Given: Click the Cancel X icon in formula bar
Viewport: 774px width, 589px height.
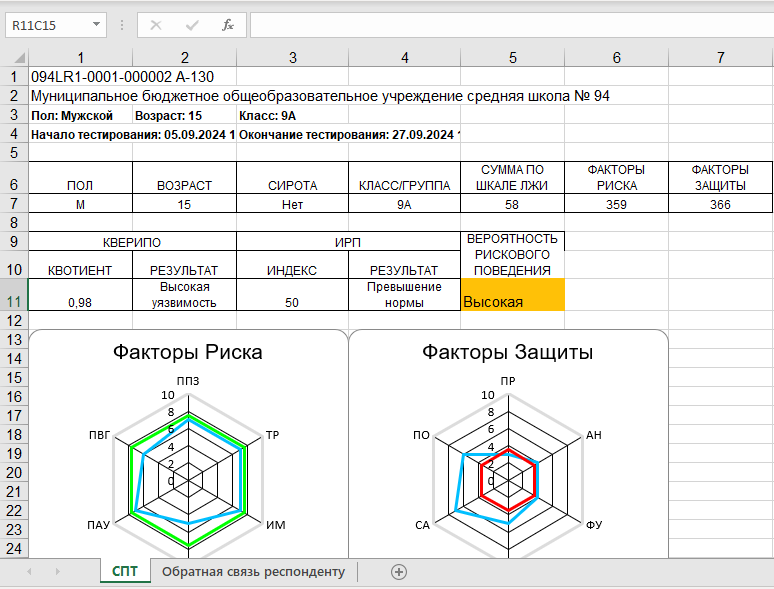Looking at the screenshot, I should (x=156, y=25).
